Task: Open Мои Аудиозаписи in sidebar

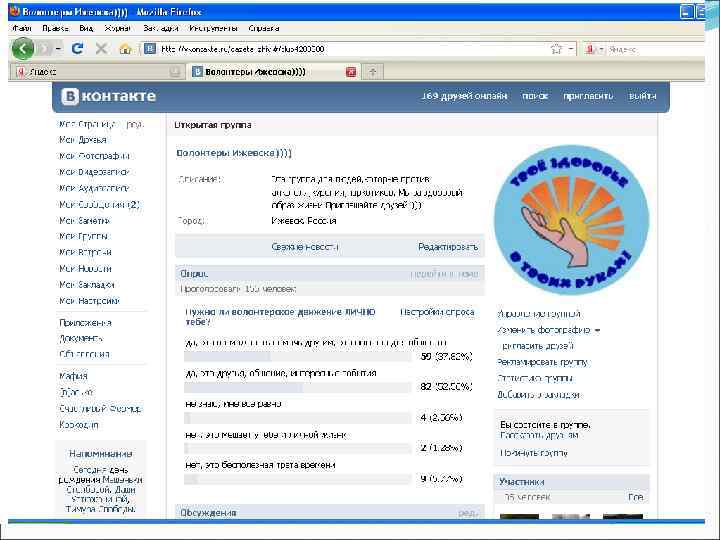Action: pyautogui.click(x=94, y=188)
